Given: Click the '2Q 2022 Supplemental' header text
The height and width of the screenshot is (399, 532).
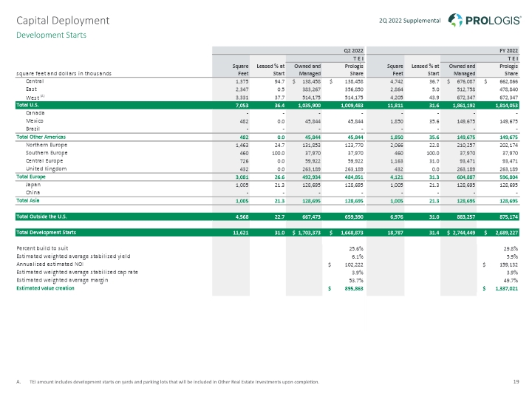Looking at the screenshot, I should point(409,21).
